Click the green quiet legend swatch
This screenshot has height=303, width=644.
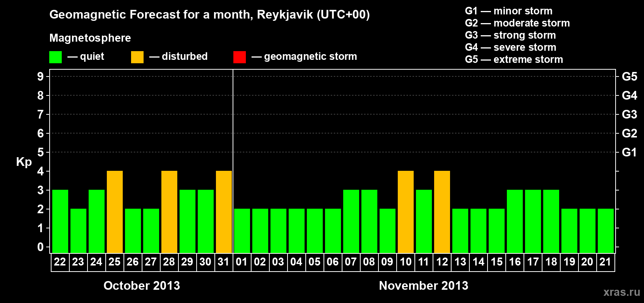point(55,57)
